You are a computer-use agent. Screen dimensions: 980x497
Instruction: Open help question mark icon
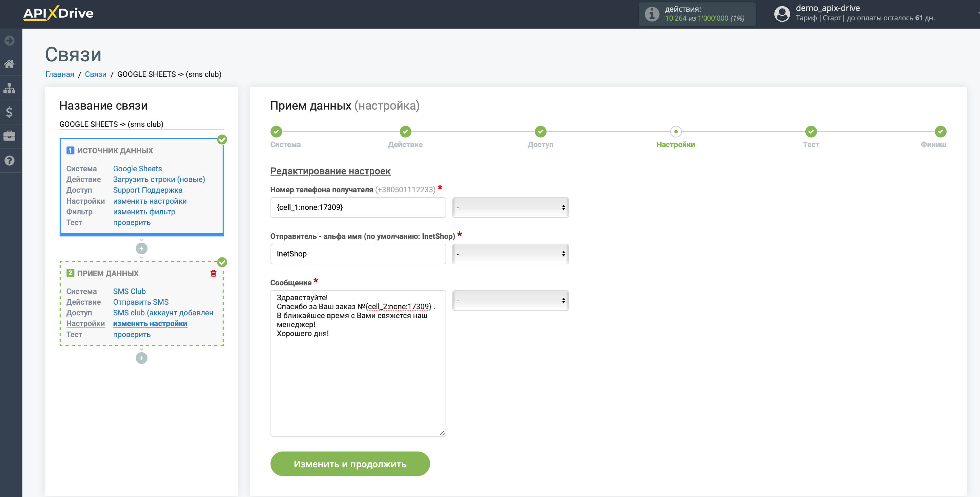[x=10, y=161]
